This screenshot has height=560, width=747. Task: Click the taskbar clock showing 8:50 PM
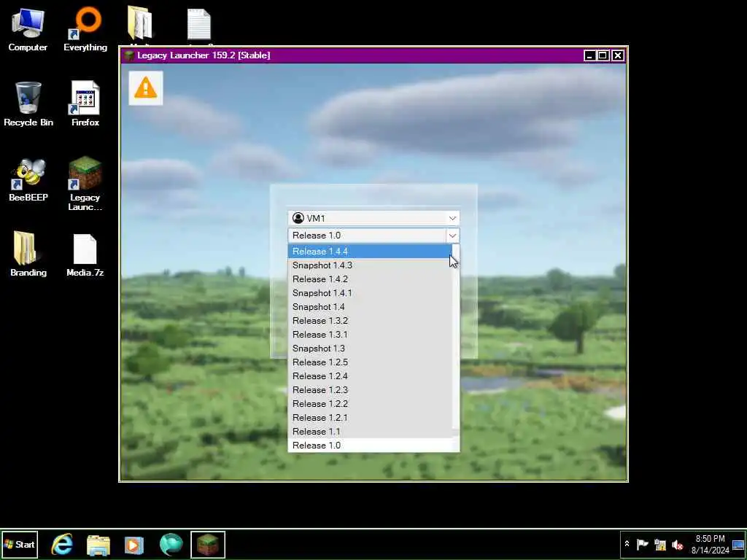click(x=710, y=544)
